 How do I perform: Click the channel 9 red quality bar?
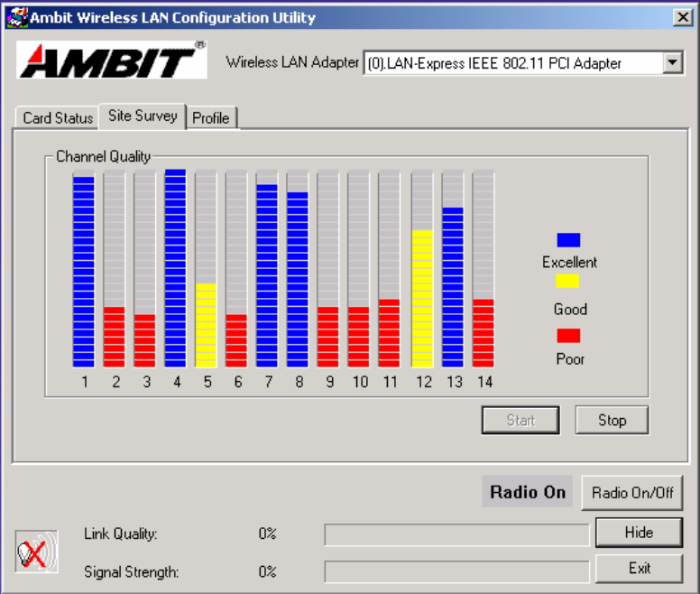327,337
